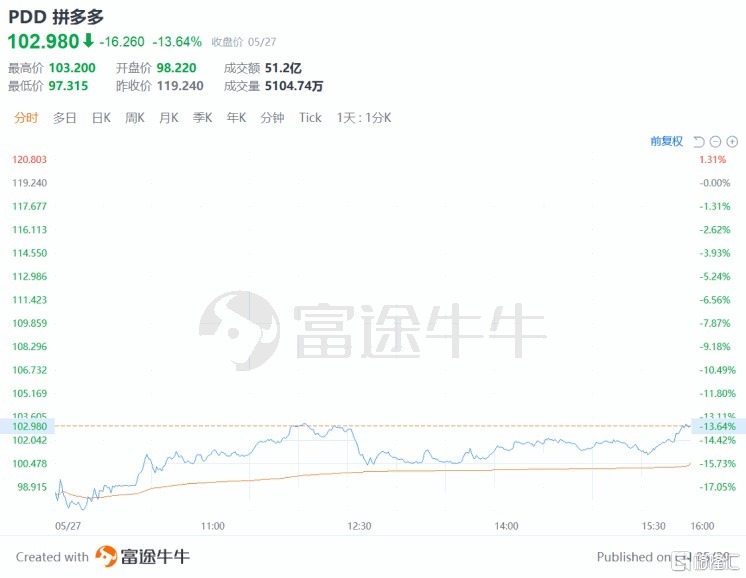Viewport: 746px width, 578px height.
Task: Open the 前复权 adjustment dropdown
Action: click(x=667, y=141)
